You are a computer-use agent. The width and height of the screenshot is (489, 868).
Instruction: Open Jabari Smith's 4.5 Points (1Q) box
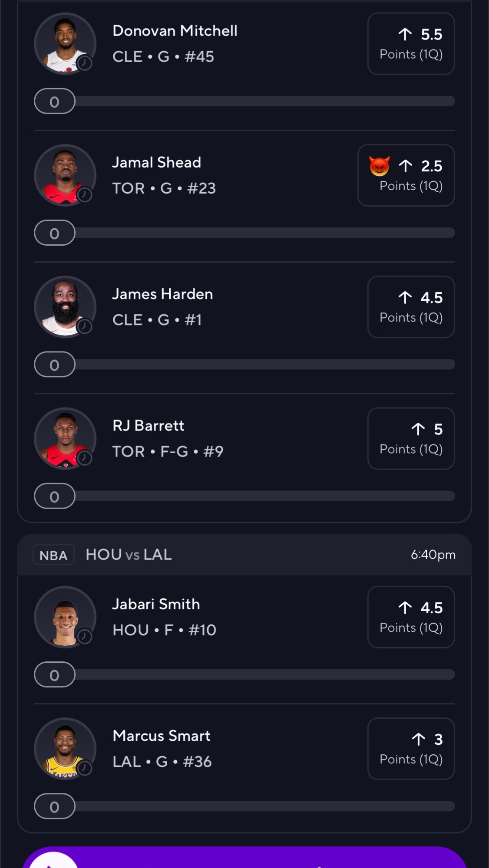tap(411, 617)
